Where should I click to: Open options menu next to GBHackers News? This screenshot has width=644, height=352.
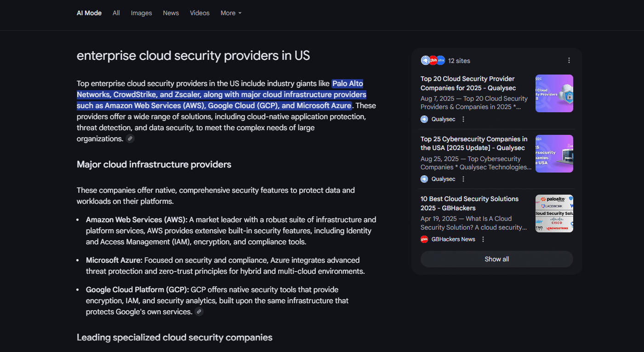point(483,239)
